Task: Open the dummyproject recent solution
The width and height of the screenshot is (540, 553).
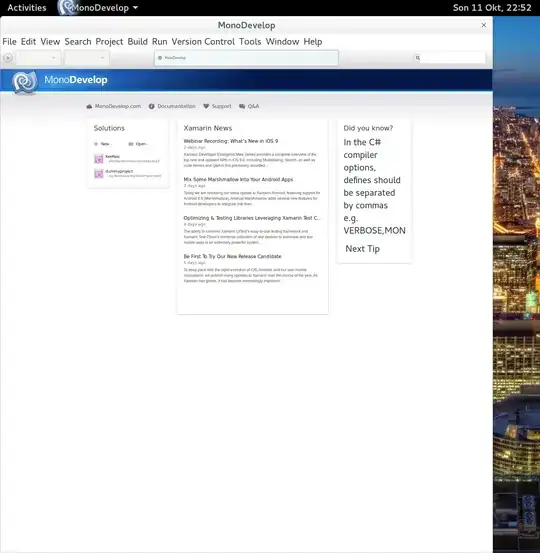Action: (x=127, y=174)
